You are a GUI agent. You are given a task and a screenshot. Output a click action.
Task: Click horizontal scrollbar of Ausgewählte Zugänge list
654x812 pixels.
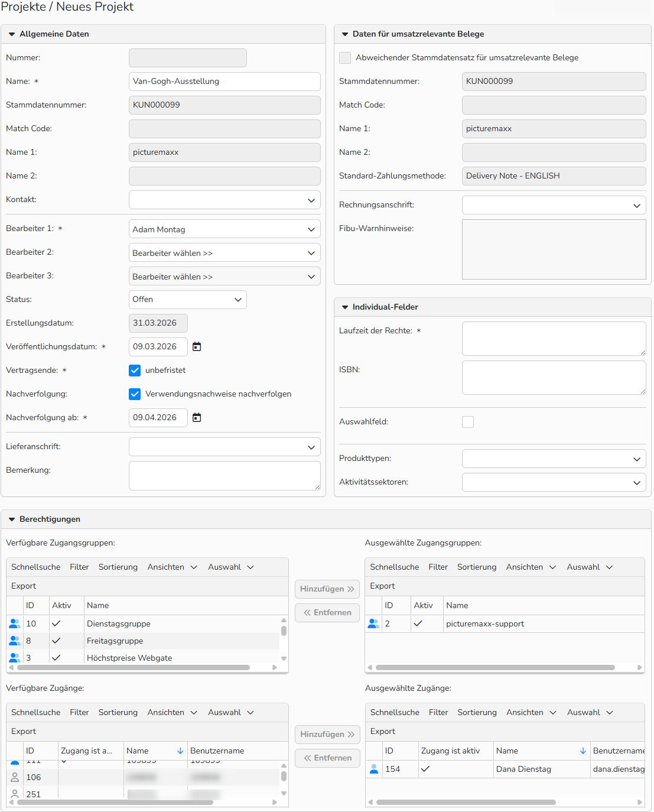coord(466,803)
